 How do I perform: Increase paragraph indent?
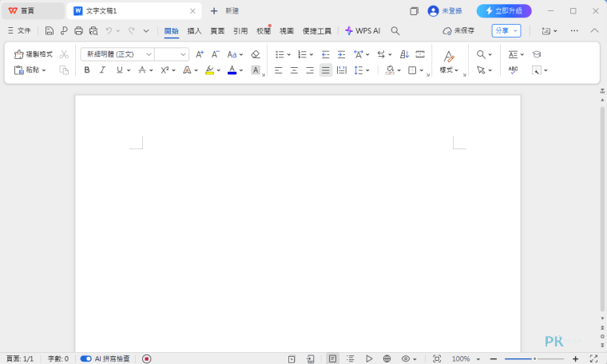coord(341,54)
